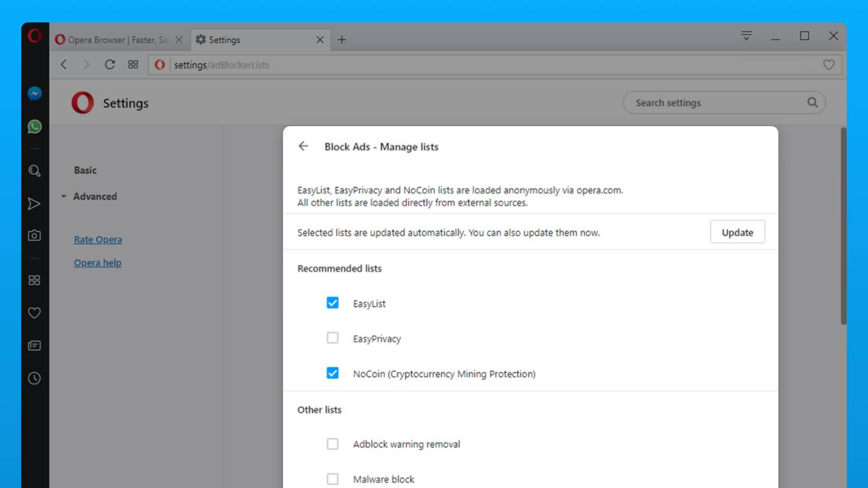
Task: Open WhatsApp in the sidebar
Action: 34,127
